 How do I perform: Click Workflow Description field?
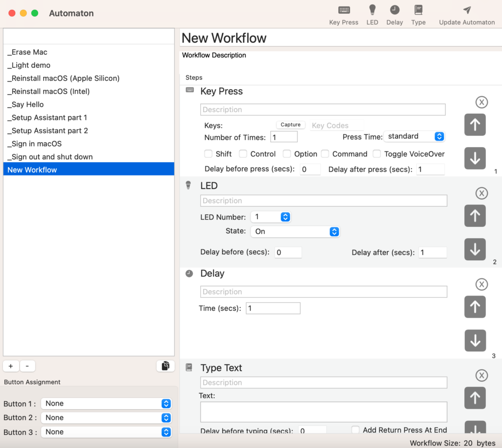[x=341, y=61]
